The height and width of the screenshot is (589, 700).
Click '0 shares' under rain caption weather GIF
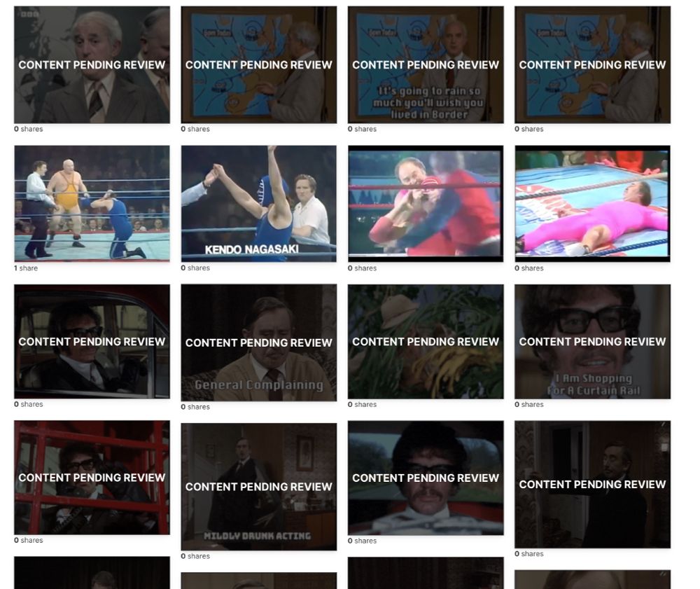coord(362,129)
